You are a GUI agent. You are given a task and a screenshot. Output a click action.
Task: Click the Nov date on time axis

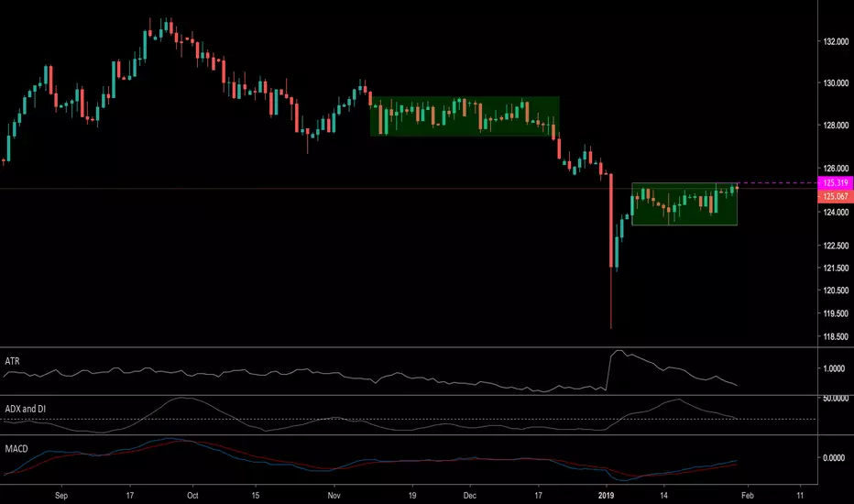pyautogui.click(x=334, y=495)
